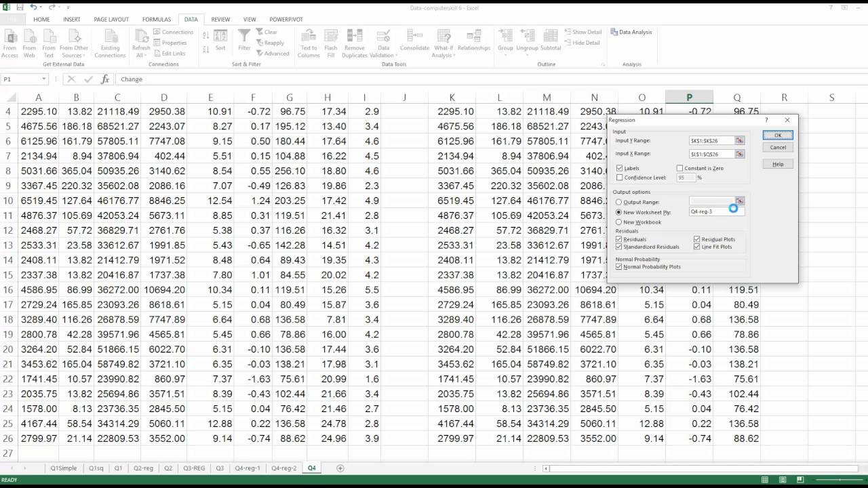The height and width of the screenshot is (488, 868).
Task: Expand the Refresh All dropdown
Action: tap(145, 56)
